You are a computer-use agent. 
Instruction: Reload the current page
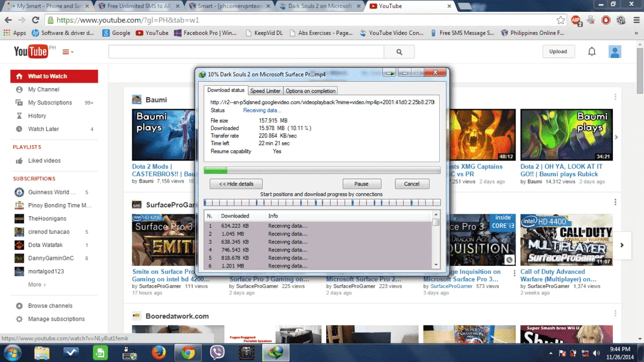coord(35,20)
